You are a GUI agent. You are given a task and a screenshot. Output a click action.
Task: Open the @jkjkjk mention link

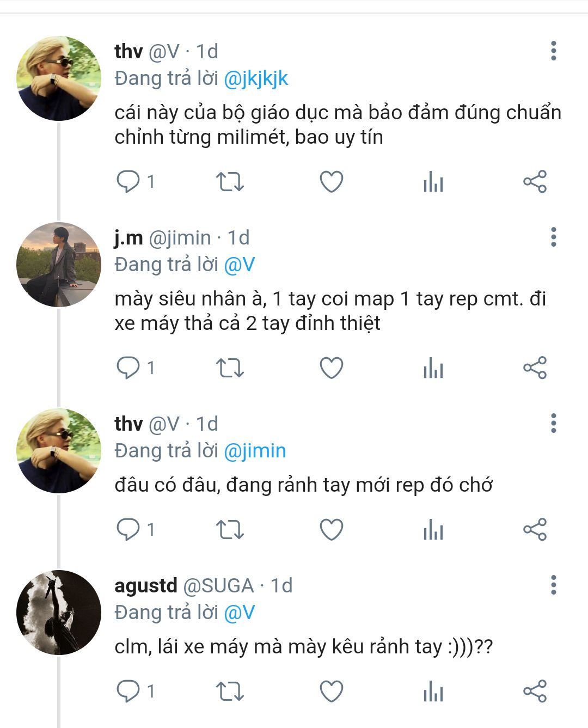coord(255,79)
